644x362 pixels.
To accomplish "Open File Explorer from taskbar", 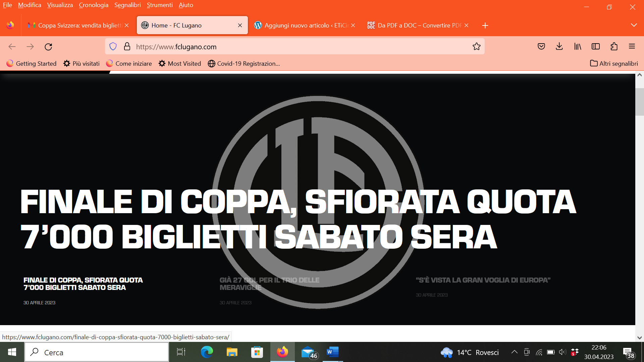I will [x=232, y=352].
